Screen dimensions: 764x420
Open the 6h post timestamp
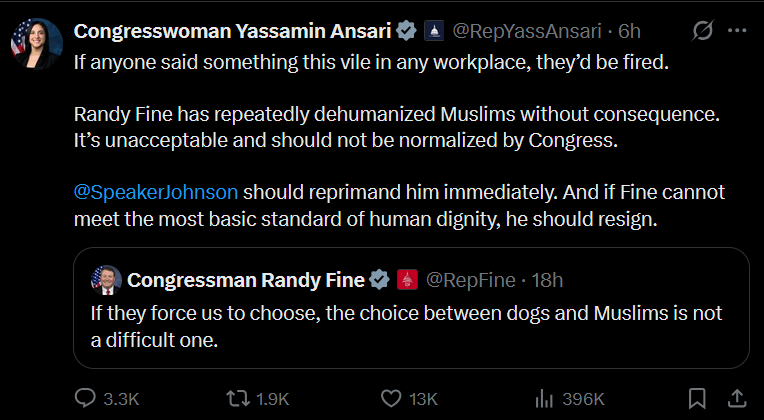[629, 31]
